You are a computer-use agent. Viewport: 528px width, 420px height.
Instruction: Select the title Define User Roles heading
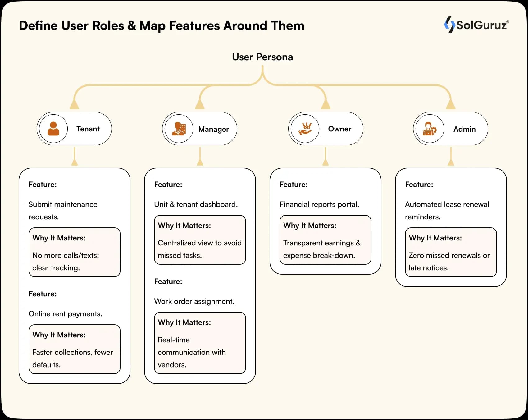162,26
